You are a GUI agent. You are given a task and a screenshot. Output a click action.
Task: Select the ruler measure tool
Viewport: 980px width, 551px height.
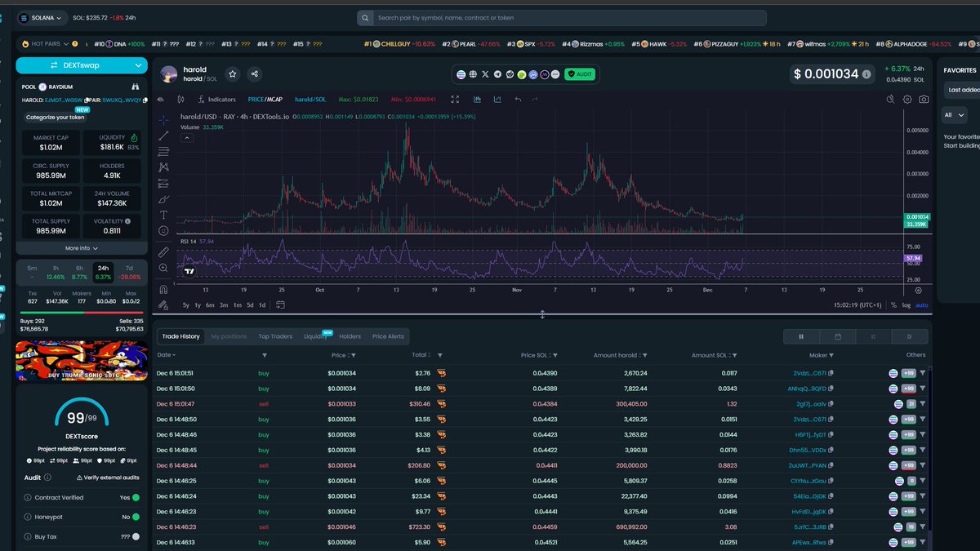tap(163, 252)
